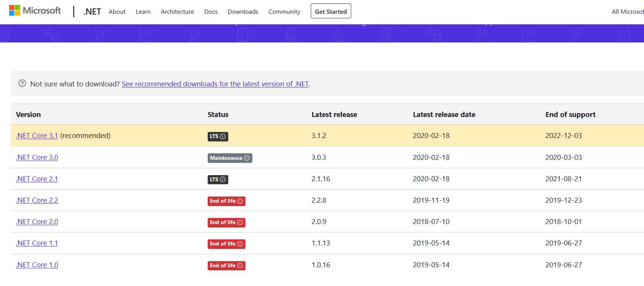The width and height of the screenshot is (644, 286).
Task: Click release date 2018-07-10
Action: (x=431, y=221)
